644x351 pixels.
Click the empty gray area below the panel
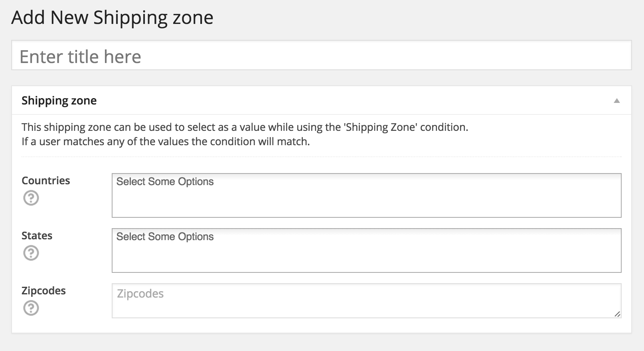coord(322,343)
